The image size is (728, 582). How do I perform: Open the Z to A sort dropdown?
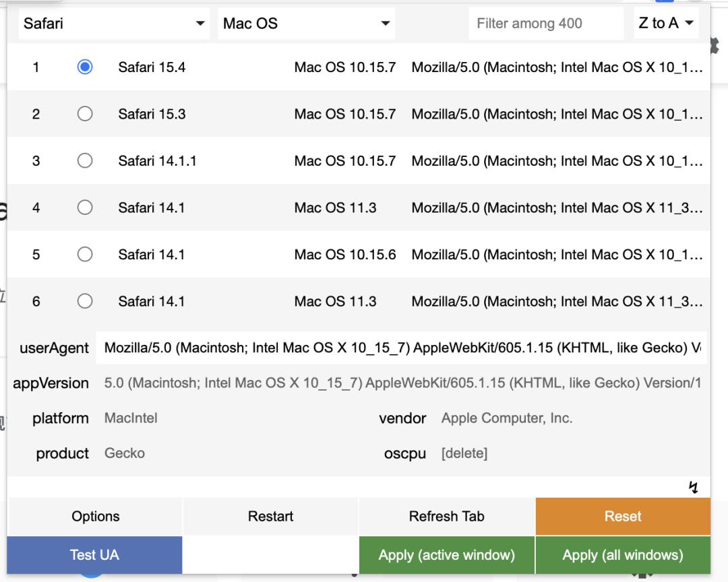pyautogui.click(x=666, y=24)
